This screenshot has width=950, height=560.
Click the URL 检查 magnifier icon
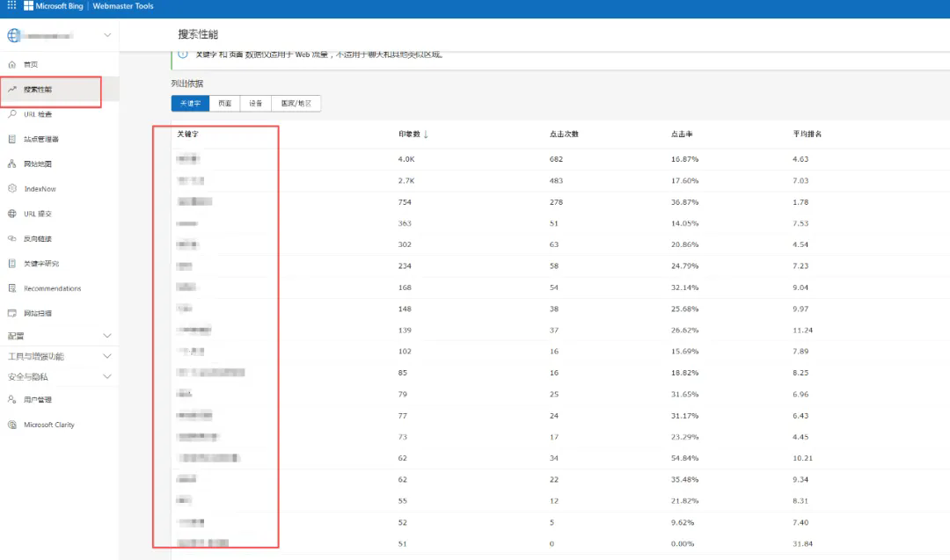[x=12, y=114]
